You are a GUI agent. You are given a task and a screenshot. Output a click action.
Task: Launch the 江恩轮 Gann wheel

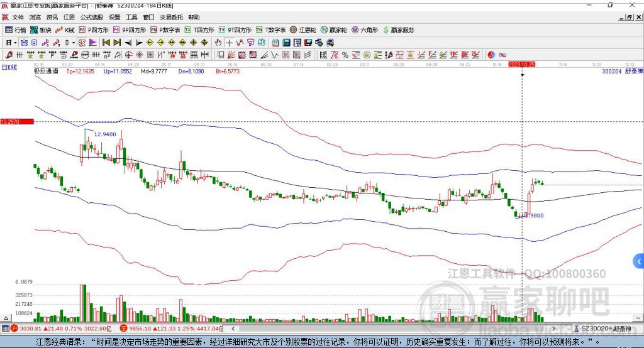(303, 30)
